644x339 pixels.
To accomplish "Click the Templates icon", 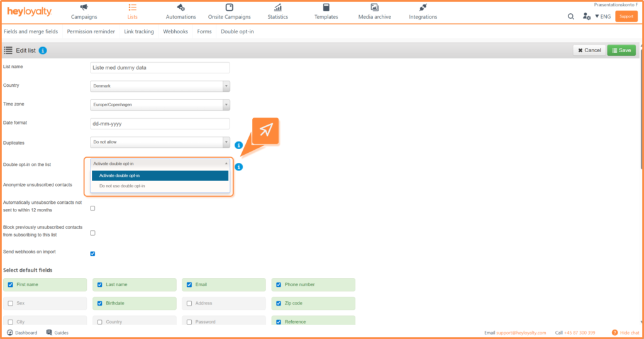I will click(x=326, y=8).
